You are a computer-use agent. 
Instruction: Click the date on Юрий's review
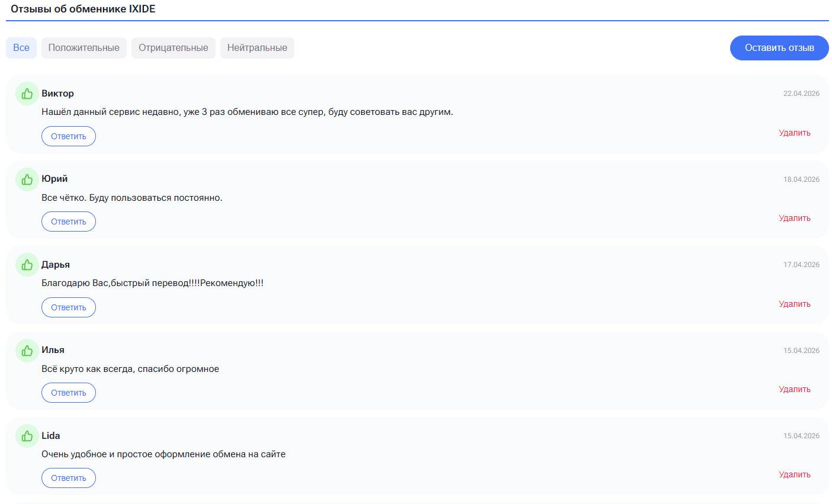pyautogui.click(x=802, y=179)
